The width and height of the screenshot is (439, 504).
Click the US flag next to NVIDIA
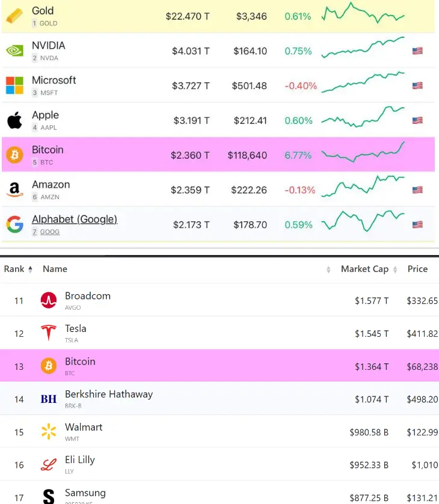click(x=417, y=51)
